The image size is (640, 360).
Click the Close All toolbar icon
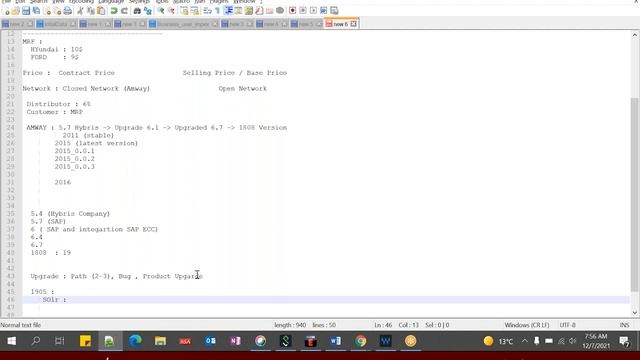(57, 11)
